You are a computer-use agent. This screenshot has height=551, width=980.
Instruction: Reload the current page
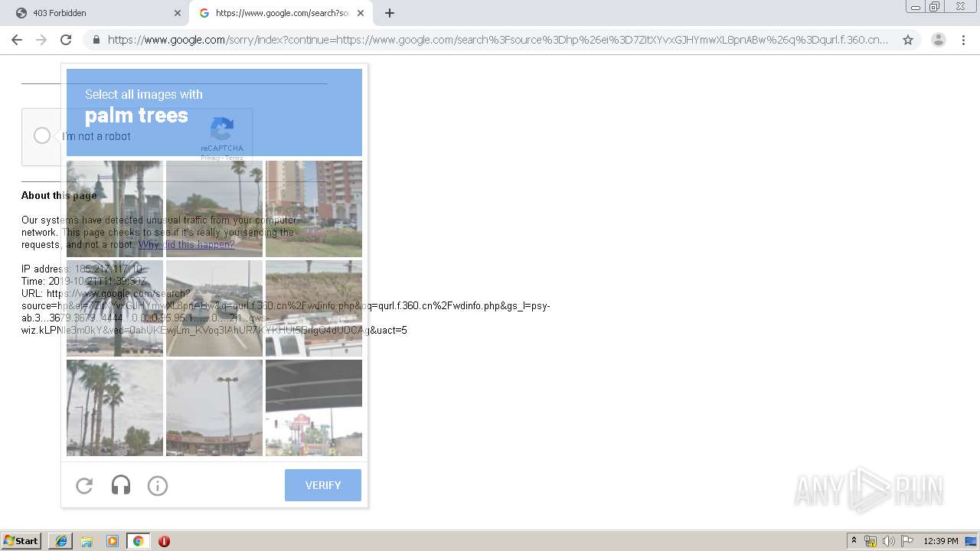[x=66, y=40]
